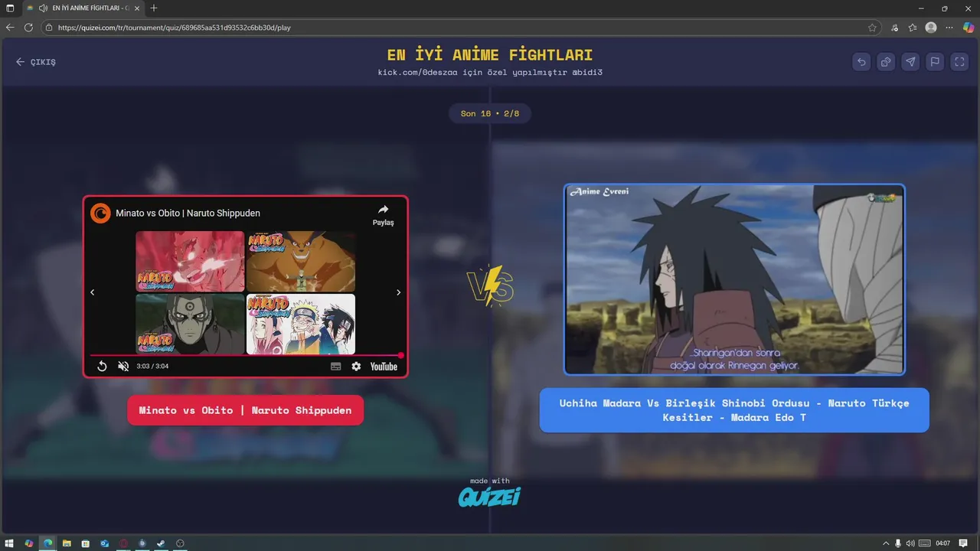Open Steam from the taskbar
Viewport: 980px width, 551px height.
tap(161, 543)
